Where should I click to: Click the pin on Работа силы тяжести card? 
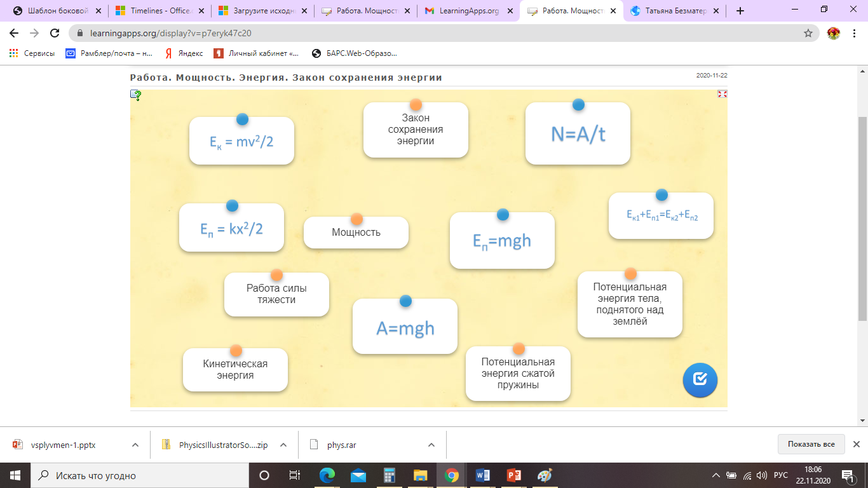pyautogui.click(x=276, y=275)
